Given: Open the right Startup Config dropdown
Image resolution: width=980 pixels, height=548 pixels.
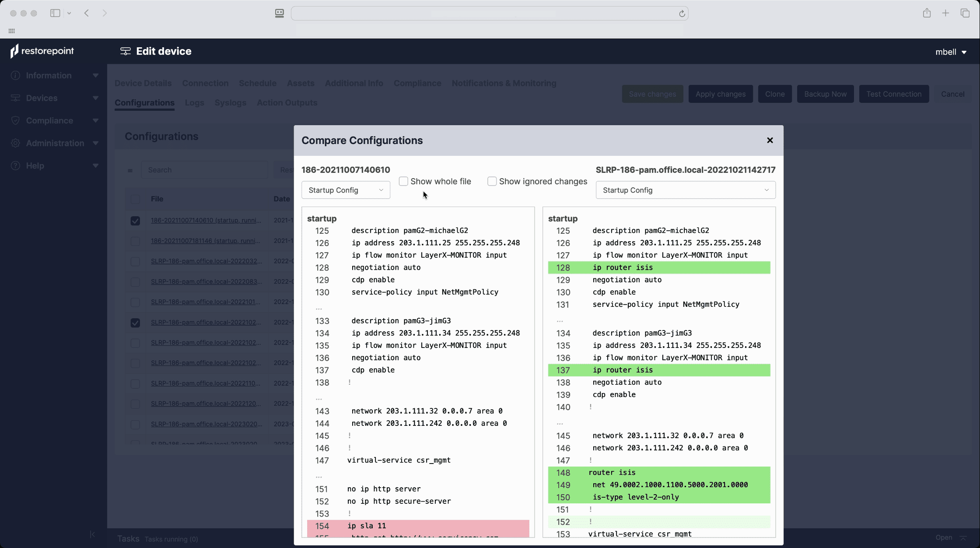Looking at the screenshot, I should coord(686,190).
